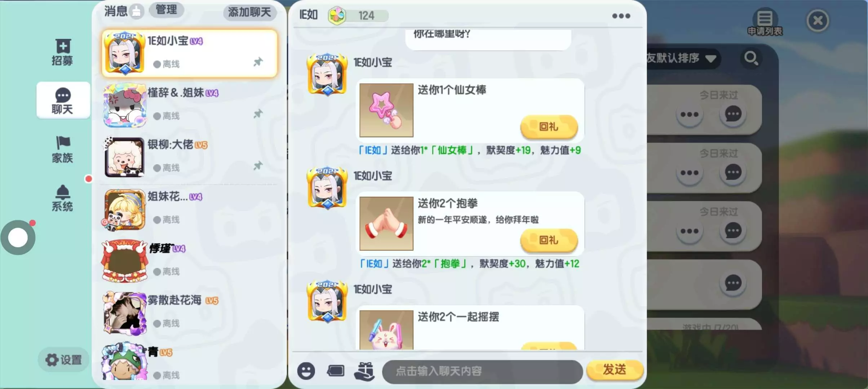This screenshot has height=389, width=868.
Task: Click the 124 intimacy progress bar
Action: [358, 15]
